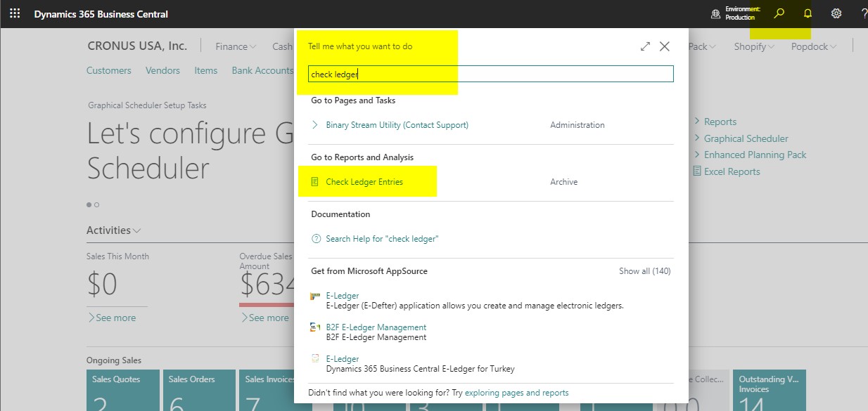
Task: Click the Excel Reports icon in the sidebar
Action: 697,171
